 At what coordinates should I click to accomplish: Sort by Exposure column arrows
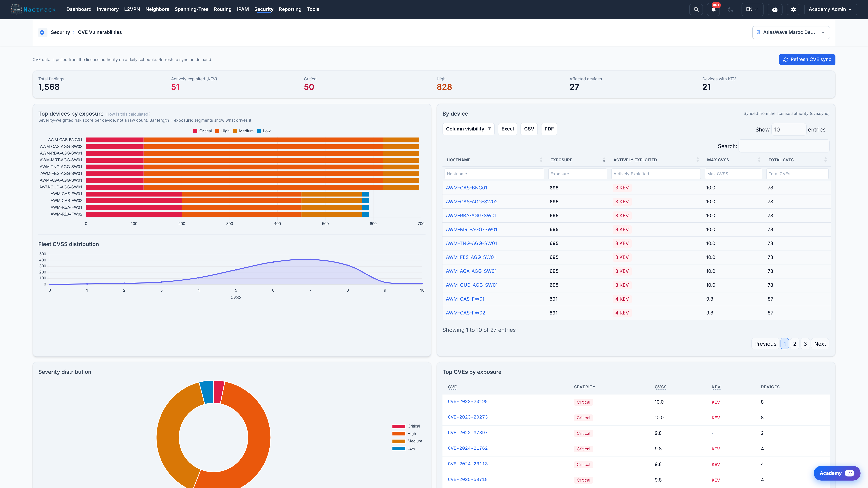click(x=604, y=160)
